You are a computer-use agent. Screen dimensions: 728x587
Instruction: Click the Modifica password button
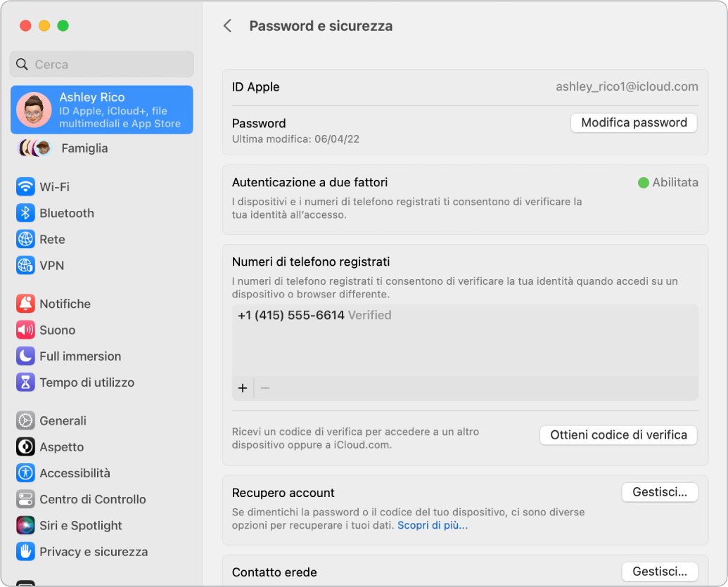pos(633,122)
